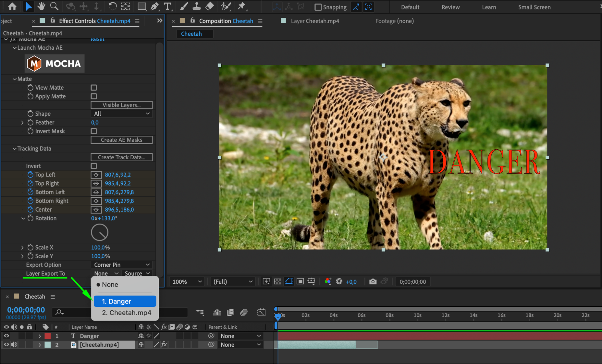The height and width of the screenshot is (364, 602).
Task: Open the Export Option Corner Pin dropdown
Action: 121,265
